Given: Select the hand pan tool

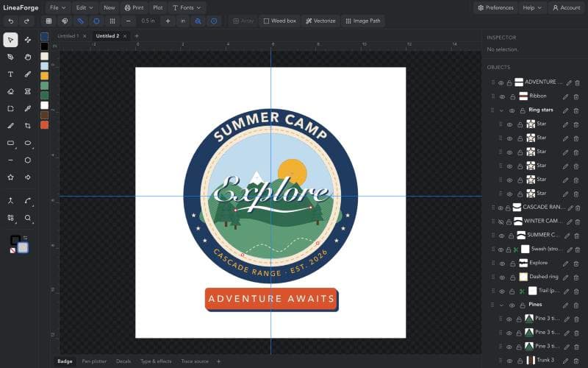Looking at the screenshot, I should (28, 57).
